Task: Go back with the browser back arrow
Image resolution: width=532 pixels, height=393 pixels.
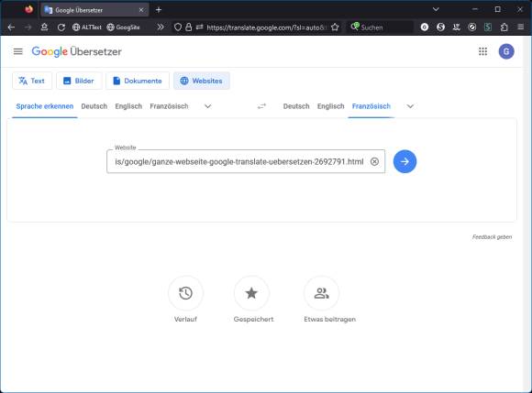Action: pyautogui.click(x=11, y=27)
